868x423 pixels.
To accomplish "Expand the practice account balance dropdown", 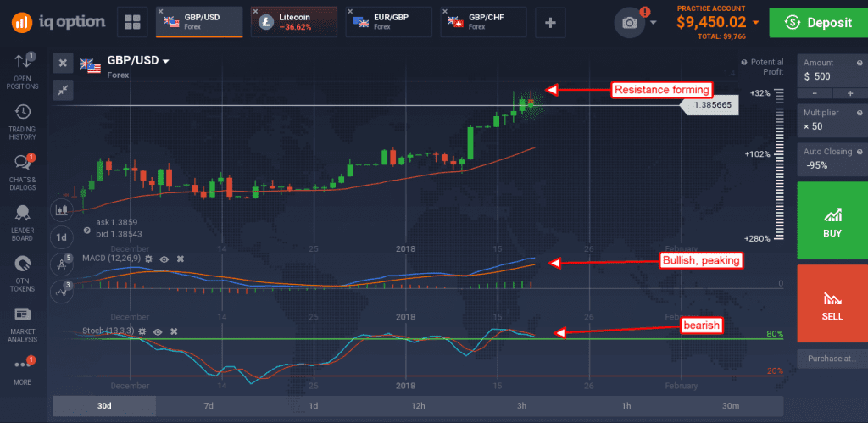I will pyautogui.click(x=755, y=23).
